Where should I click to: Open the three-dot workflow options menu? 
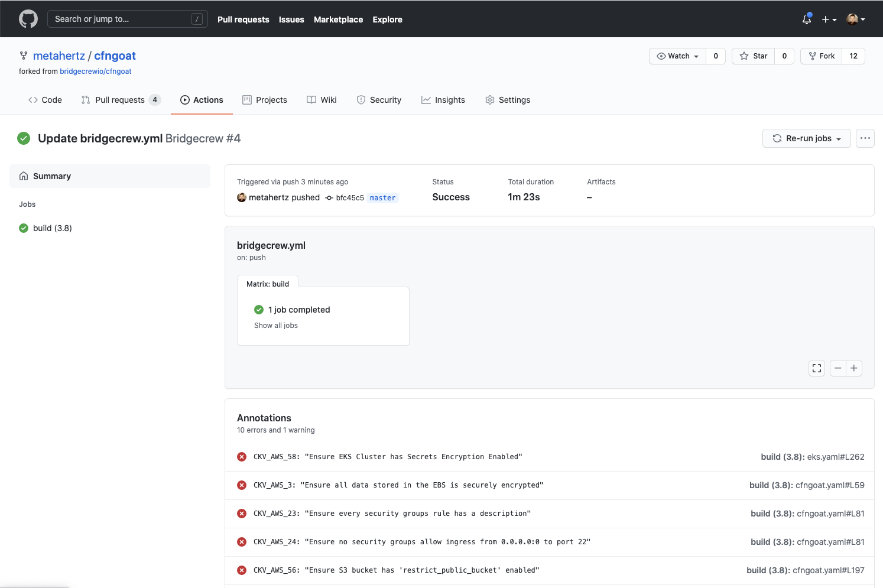[865, 138]
